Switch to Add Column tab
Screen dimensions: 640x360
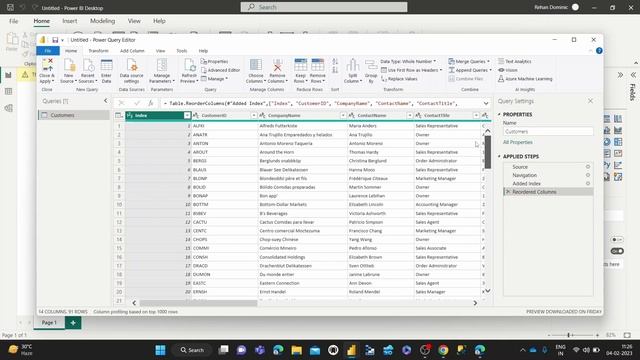click(x=132, y=51)
